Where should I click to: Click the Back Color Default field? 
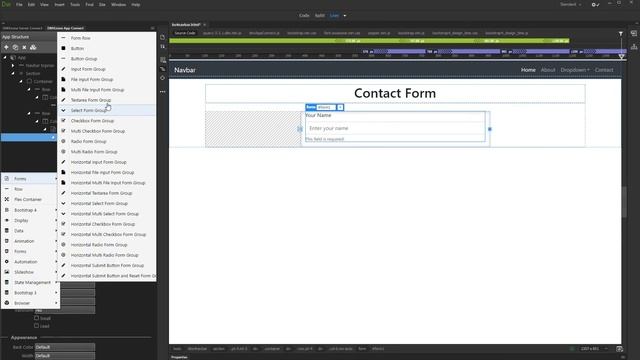[64, 347]
